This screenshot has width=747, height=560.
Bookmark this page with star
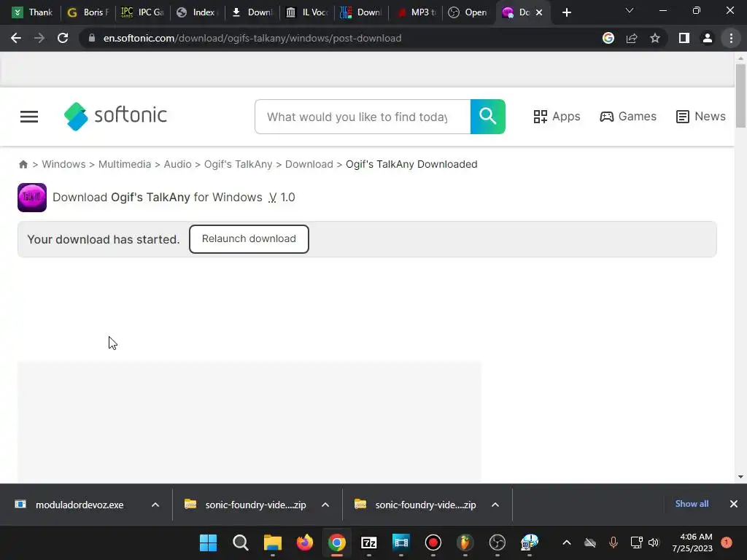pyautogui.click(x=655, y=38)
